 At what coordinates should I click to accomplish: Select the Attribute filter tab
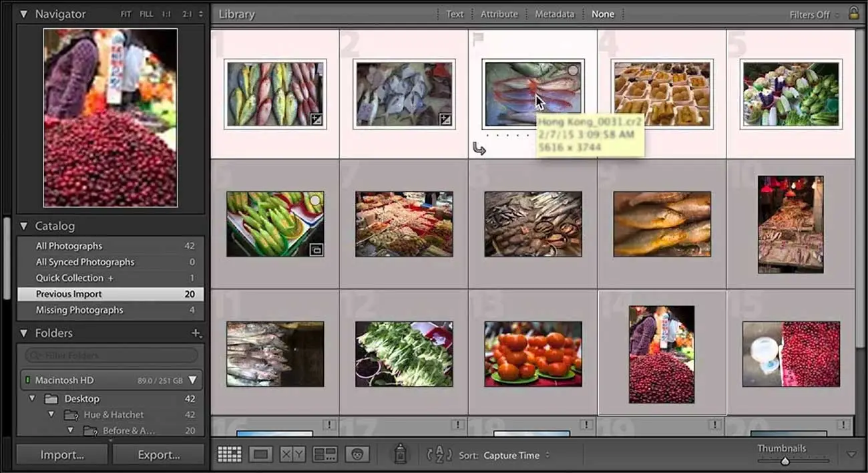[499, 14]
